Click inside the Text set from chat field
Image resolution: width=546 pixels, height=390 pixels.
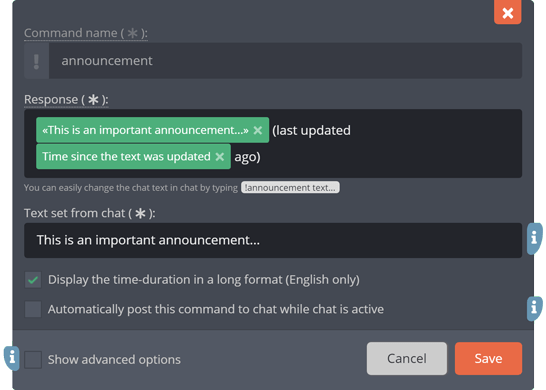click(273, 240)
